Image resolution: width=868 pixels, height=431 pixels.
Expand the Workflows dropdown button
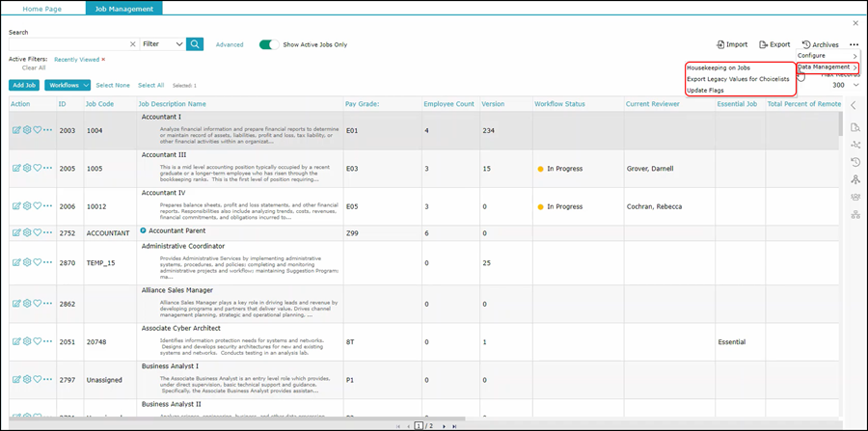(x=68, y=86)
